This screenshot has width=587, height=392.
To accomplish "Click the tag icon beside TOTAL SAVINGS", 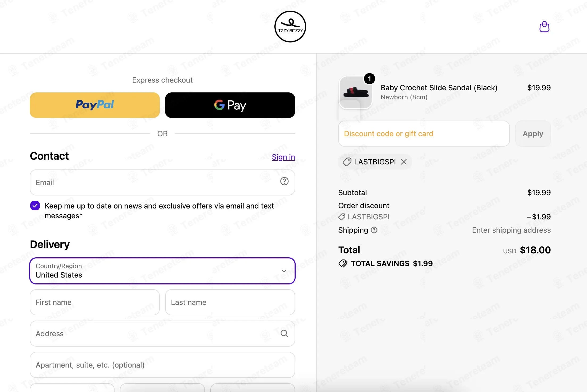I will (343, 263).
